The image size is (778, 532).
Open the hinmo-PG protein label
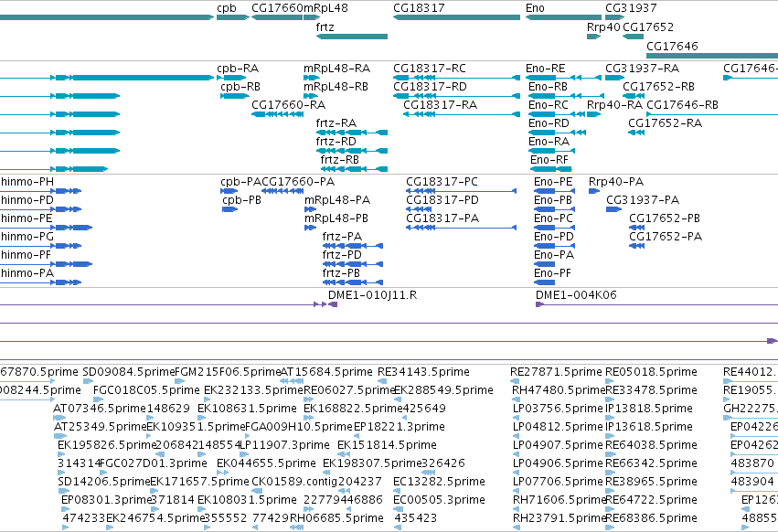click(27, 238)
